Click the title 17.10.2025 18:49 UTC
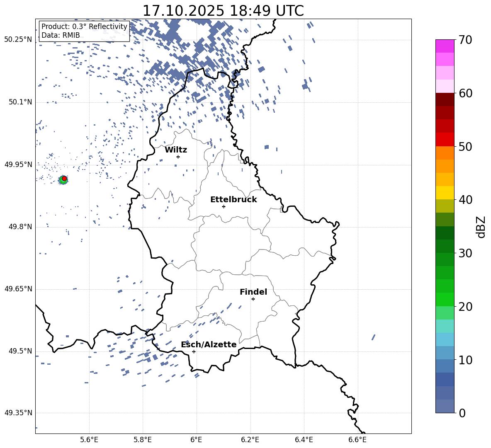Viewport: 491px width, 448px height. pos(223,11)
